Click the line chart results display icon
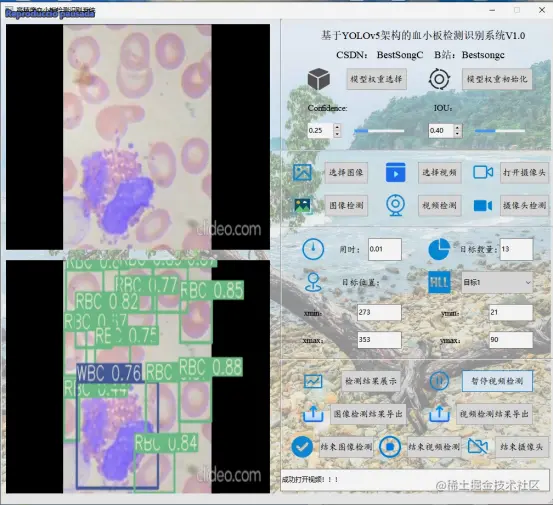The width and height of the screenshot is (554, 506). [313, 381]
